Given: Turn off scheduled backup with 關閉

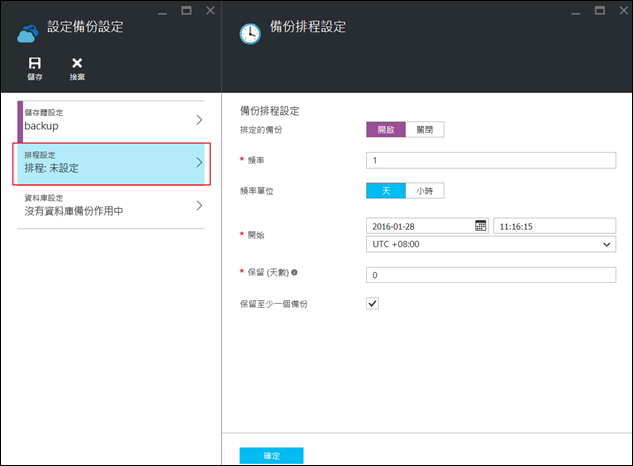Looking at the screenshot, I should (425, 129).
